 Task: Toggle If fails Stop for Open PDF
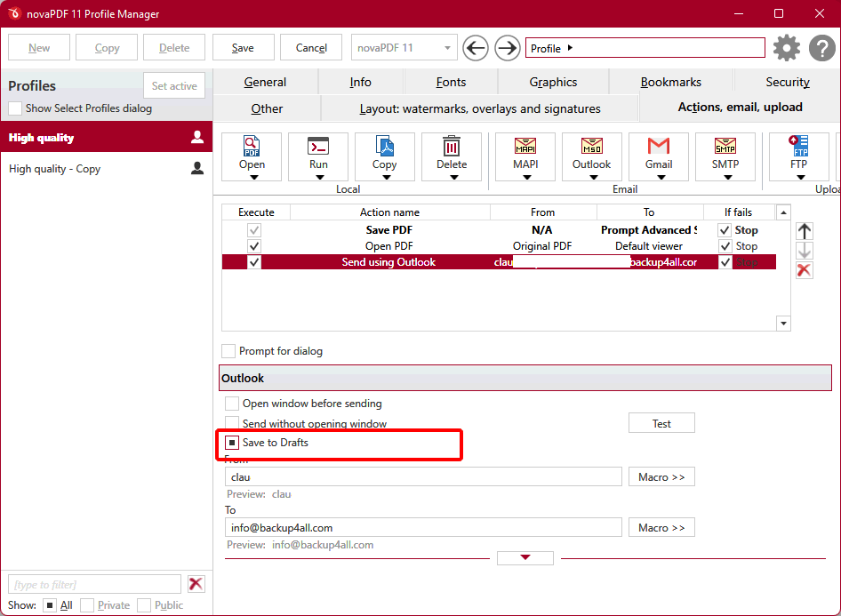pos(725,246)
